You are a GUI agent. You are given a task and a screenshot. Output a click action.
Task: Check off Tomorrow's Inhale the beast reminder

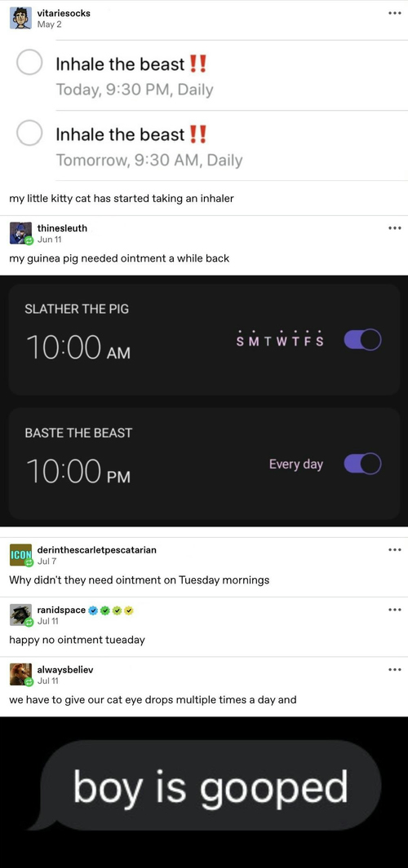(x=29, y=132)
